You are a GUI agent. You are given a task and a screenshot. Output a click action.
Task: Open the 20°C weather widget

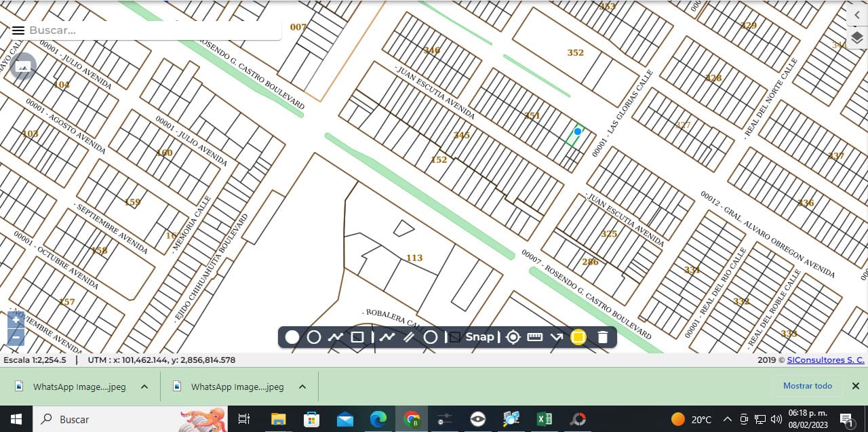(691, 419)
